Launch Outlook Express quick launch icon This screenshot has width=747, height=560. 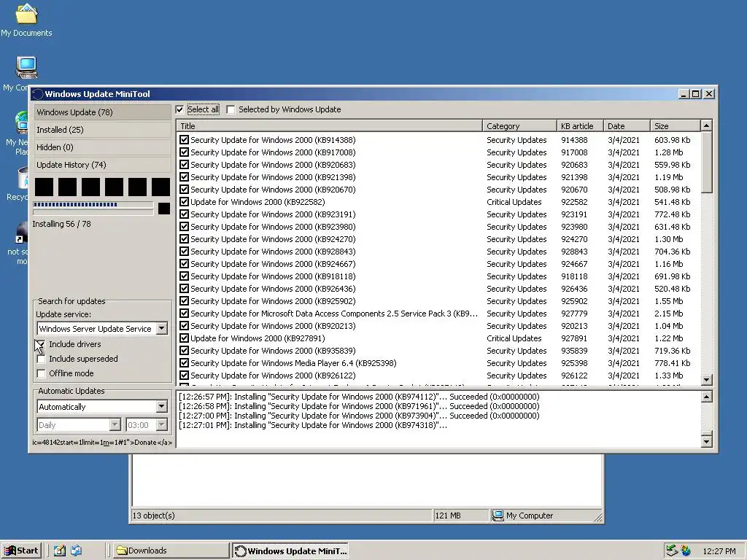pos(76,551)
